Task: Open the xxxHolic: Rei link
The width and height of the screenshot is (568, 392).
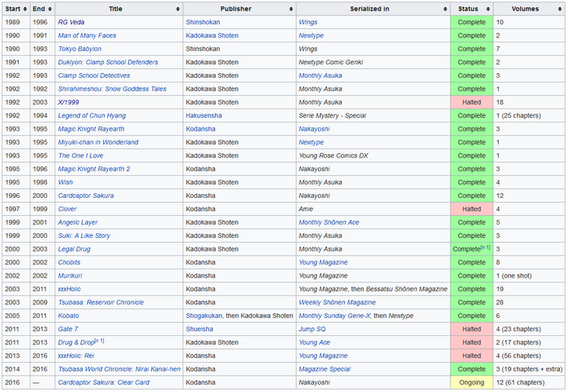Action: click(76, 355)
